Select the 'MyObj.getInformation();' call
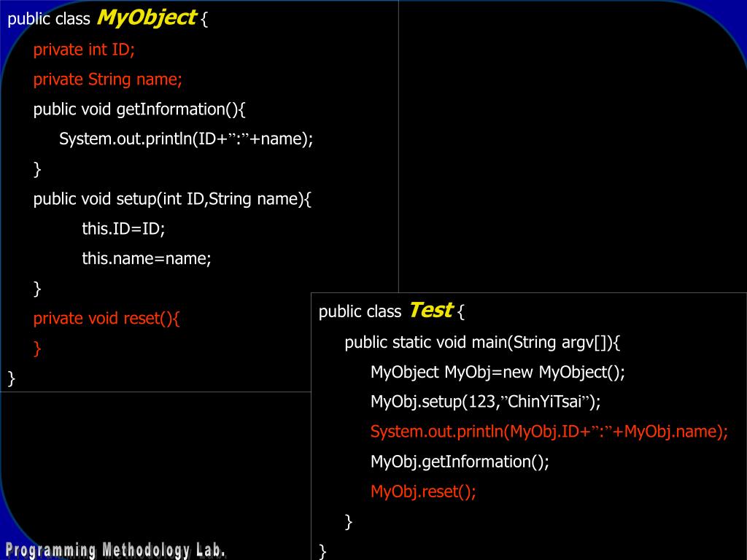 click(460, 462)
